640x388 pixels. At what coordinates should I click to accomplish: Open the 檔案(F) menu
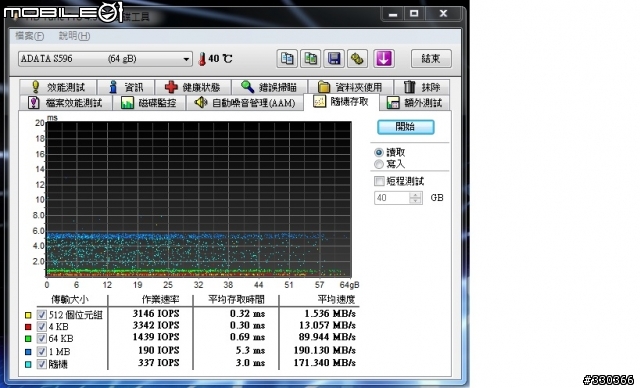[x=29, y=36]
